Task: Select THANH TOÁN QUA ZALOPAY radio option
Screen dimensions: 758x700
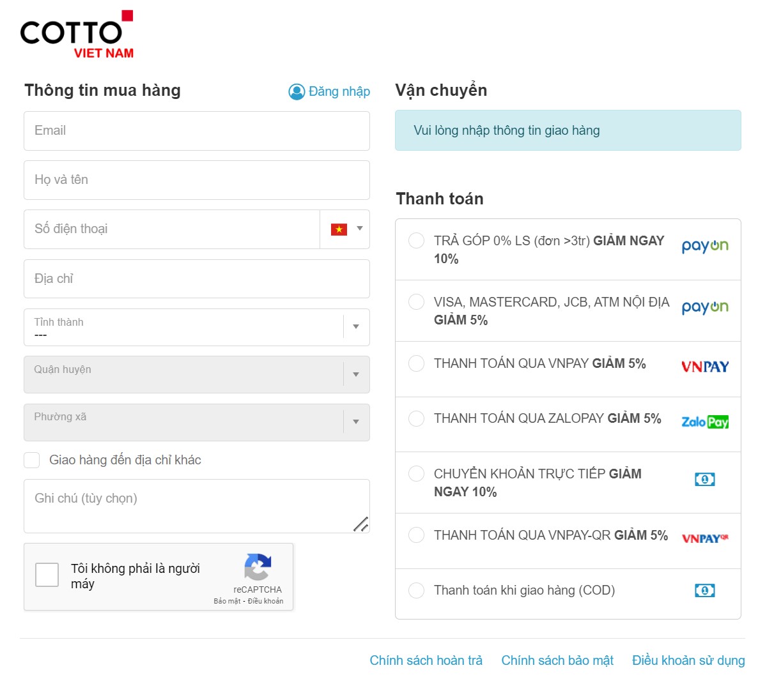Action: click(x=416, y=418)
